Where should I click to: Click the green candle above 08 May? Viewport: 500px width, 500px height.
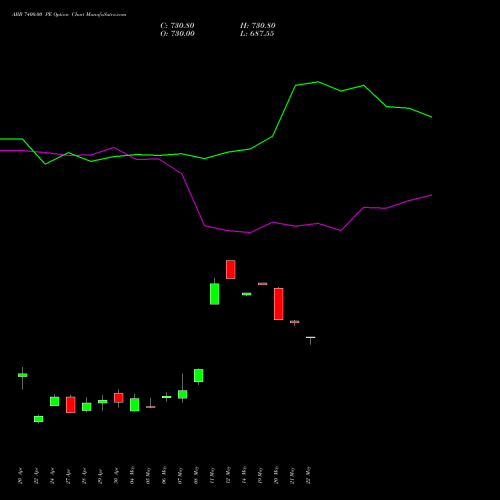point(199,375)
